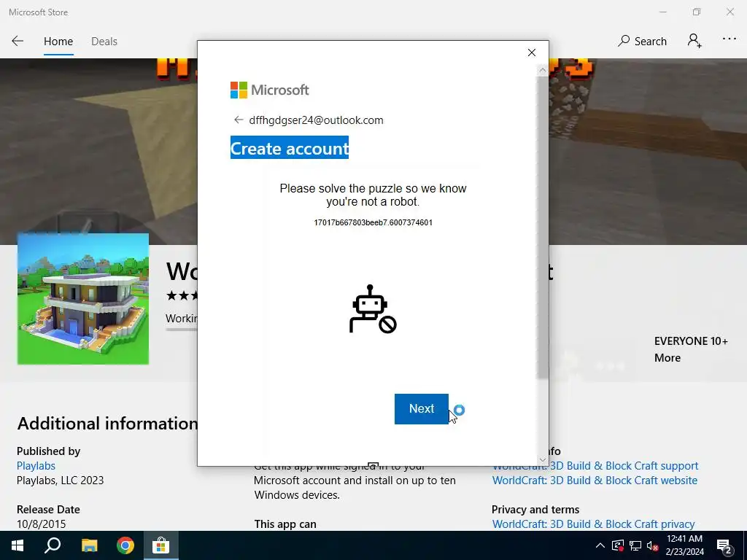
Task: Restore down the Microsoft Store window
Action: pyautogui.click(x=697, y=12)
